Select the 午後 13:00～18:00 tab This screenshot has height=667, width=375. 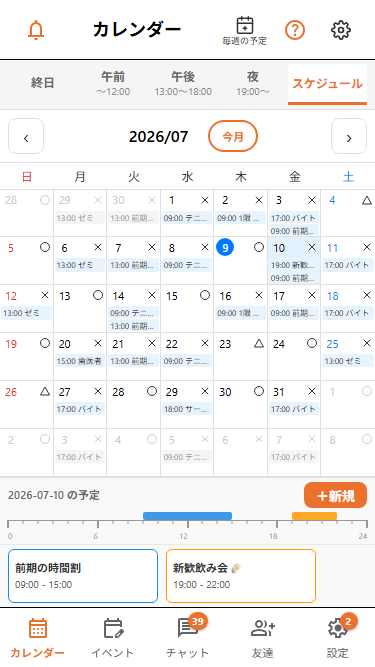(183, 83)
